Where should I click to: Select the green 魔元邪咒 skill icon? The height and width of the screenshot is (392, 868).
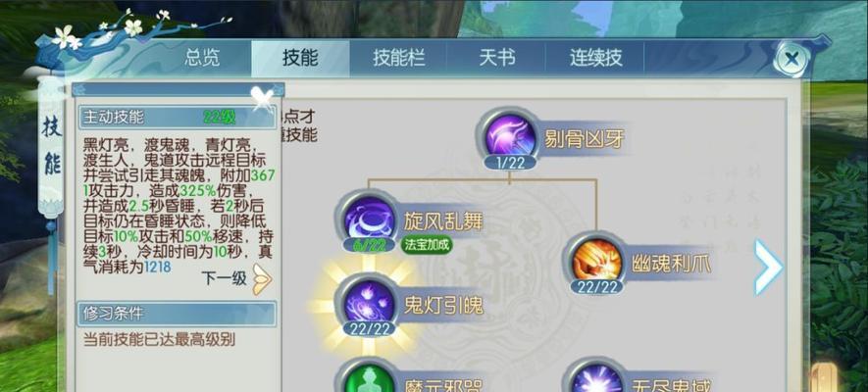point(369,379)
